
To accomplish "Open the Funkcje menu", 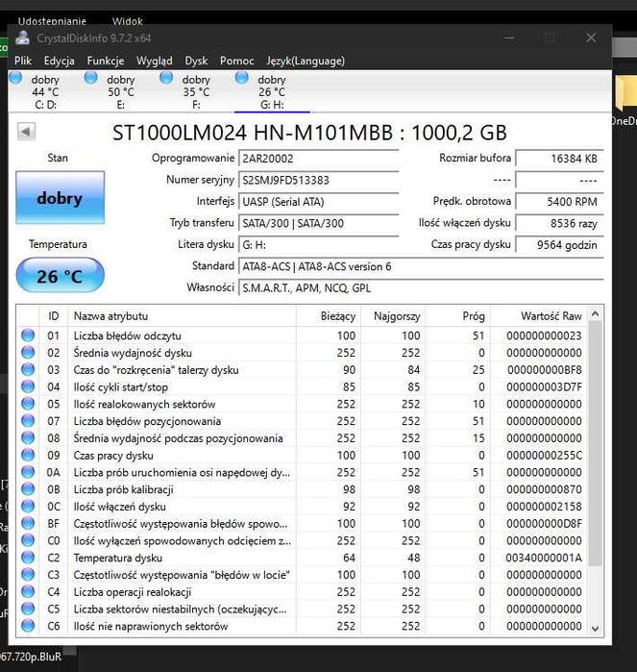I will click(106, 61).
